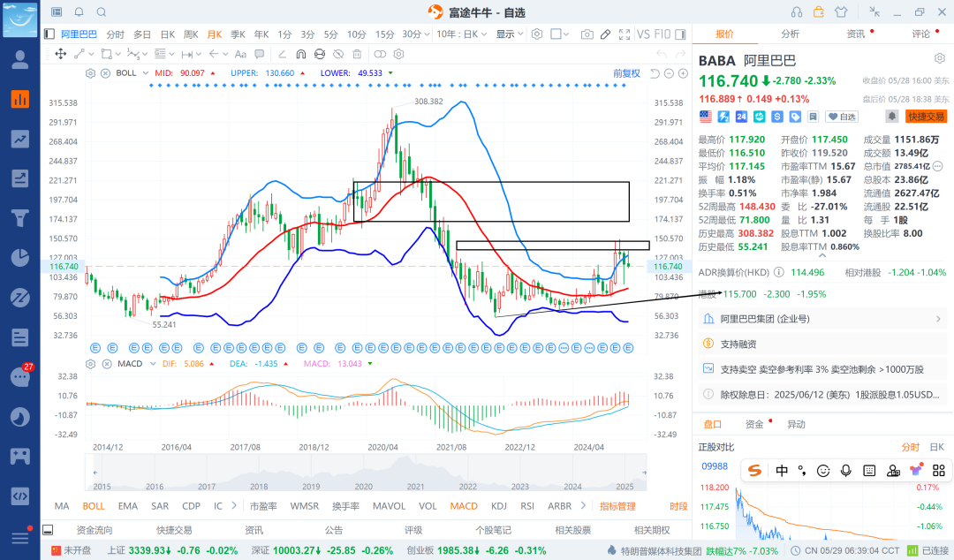Open the skin theme shirt icon
The image size is (954, 560).
pyautogui.click(x=841, y=12)
